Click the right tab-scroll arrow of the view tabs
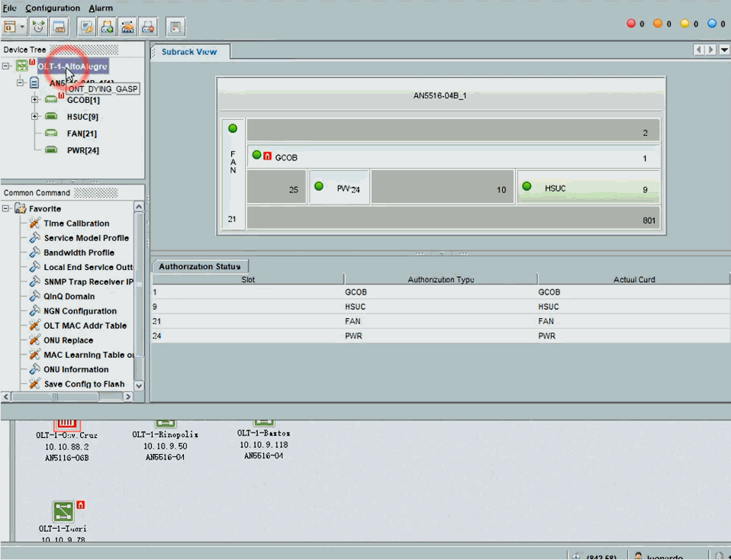The height and width of the screenshot is (560, 731). tap(710, 50)
